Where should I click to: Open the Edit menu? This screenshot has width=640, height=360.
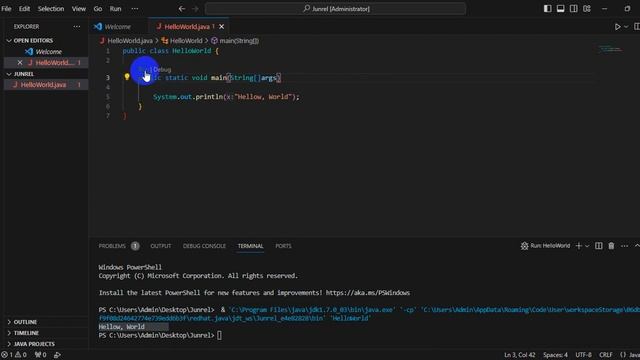pyautogui.click(x=24, y=9)
